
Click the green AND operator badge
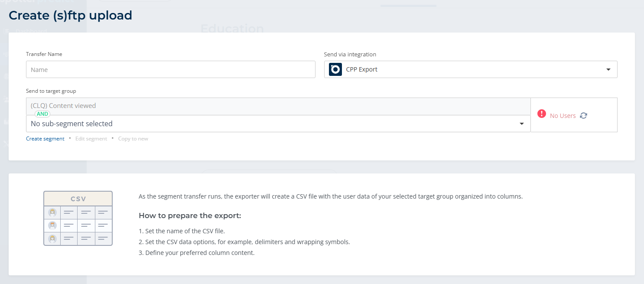click(x=42, y=114)
